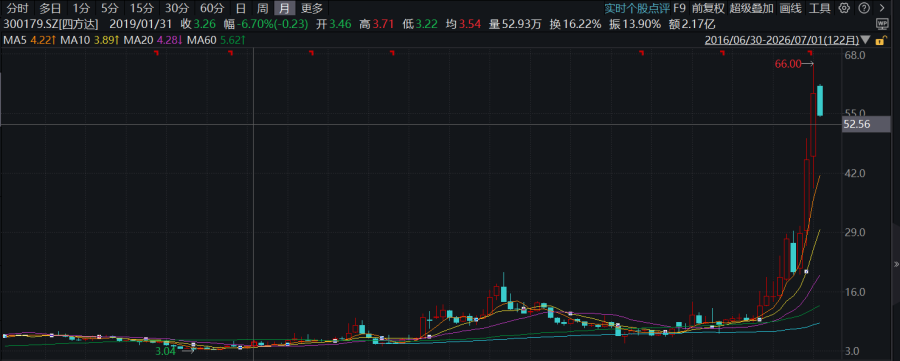900x361 pixels.
Task: Toggle 画线 drawing mode
Action: point(790,8)
